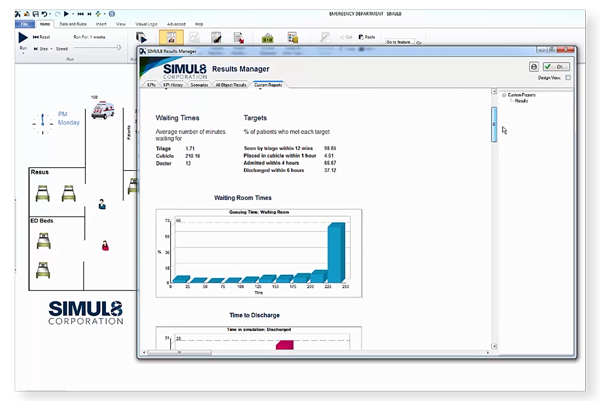This screenshot has width=600, height=401.
Task: Switch to the Data and Rules tab
Action: coord(73,24)
